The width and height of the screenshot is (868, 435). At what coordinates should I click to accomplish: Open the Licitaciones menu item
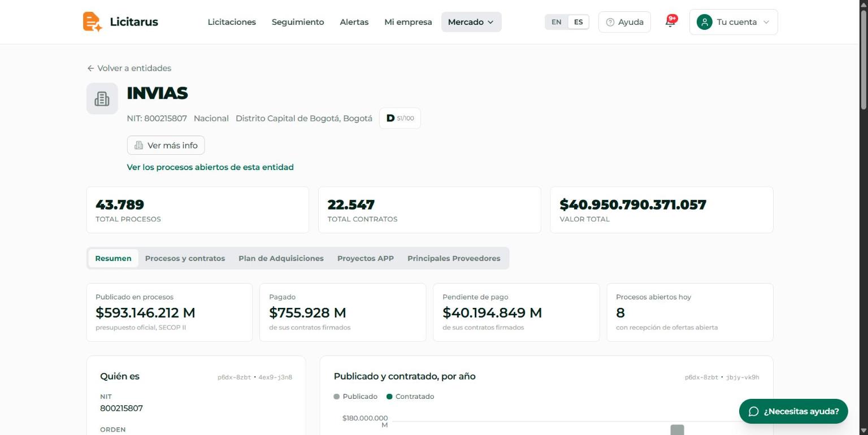[232, 22]
